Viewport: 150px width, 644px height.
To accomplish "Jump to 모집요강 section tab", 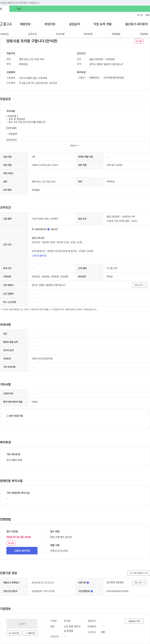I will click(5, 34).
